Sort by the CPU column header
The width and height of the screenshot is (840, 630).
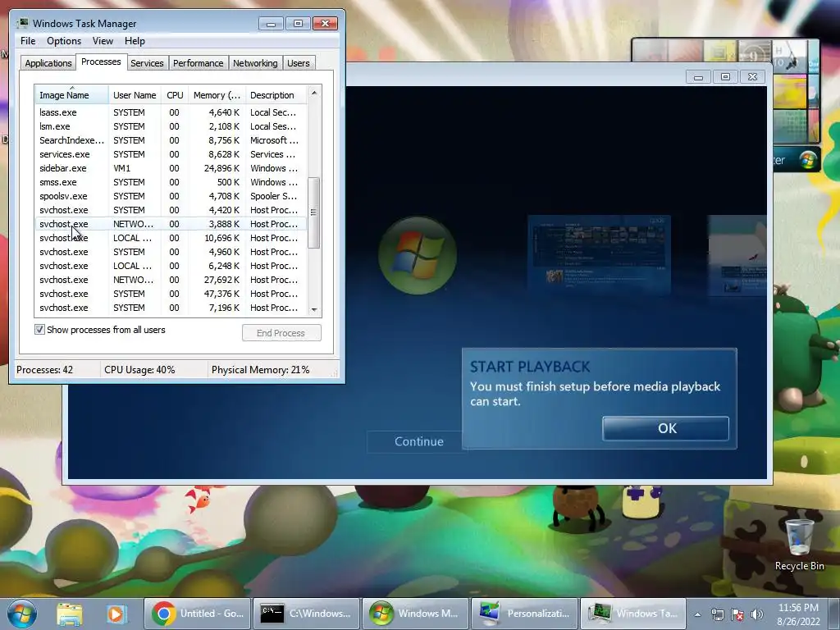click(175, 95)
